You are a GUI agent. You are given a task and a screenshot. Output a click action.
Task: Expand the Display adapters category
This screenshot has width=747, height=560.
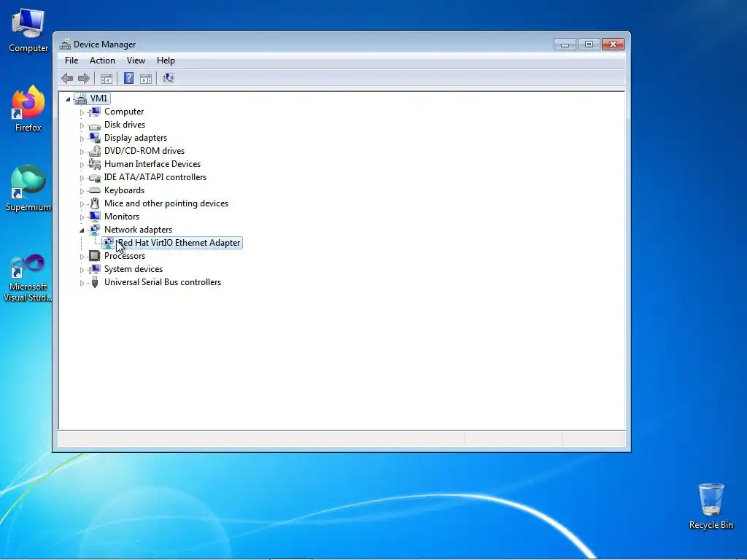(x=82, y=139)
